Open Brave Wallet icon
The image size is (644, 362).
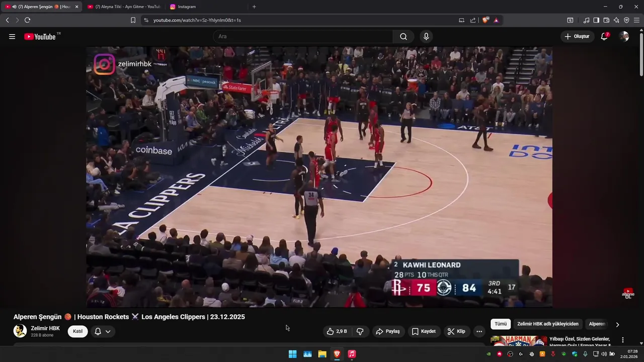tap(606, 20)
